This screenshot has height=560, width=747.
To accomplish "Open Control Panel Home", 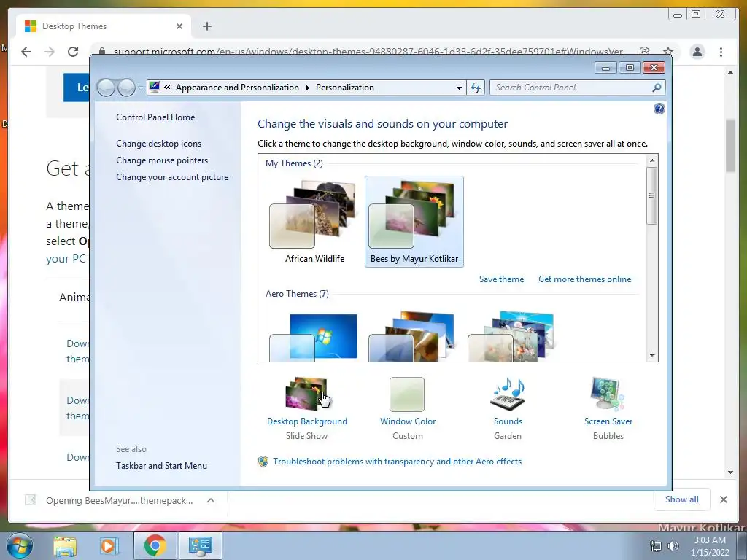I will click(155, 117).
